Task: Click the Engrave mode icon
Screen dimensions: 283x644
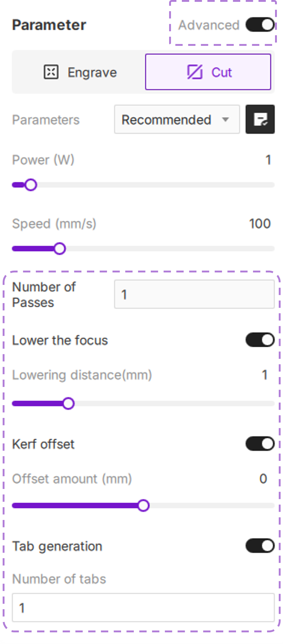Action: tap(51, 72)
